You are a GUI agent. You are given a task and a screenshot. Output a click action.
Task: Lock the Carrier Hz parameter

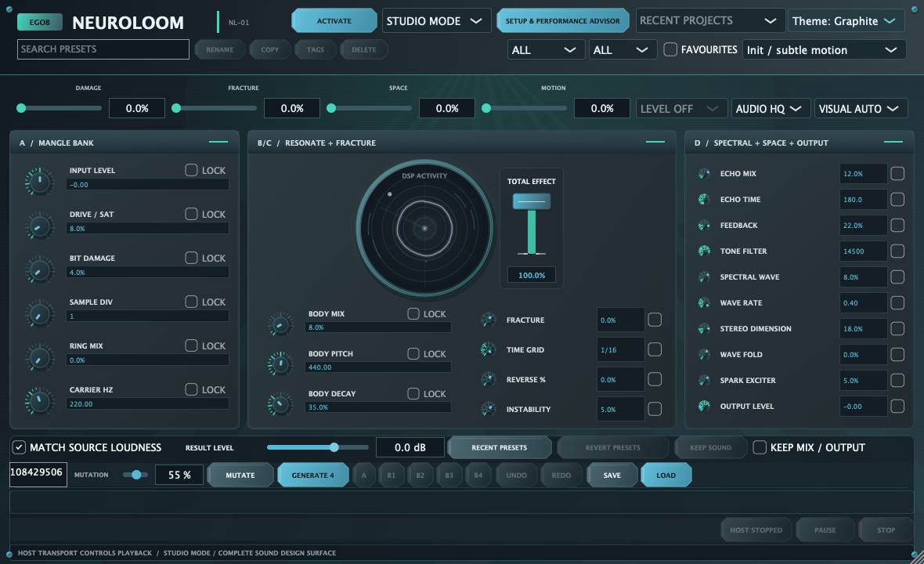(x=191, y=389)
